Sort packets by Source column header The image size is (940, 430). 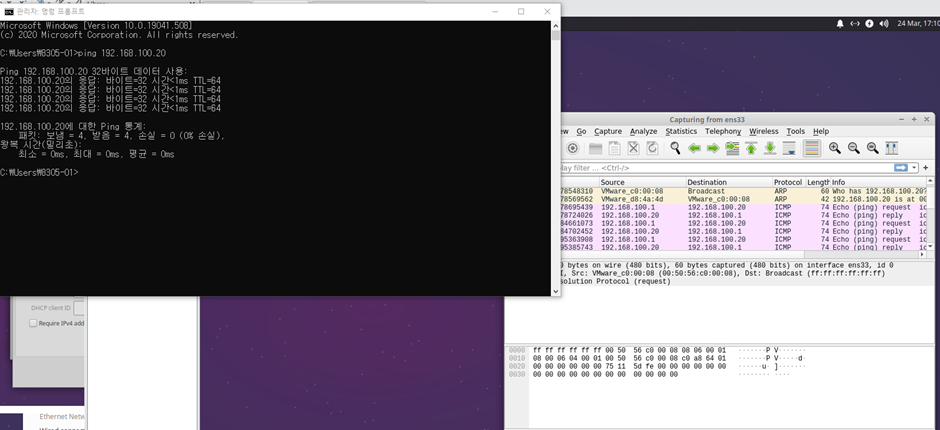[x=642, y=182]
